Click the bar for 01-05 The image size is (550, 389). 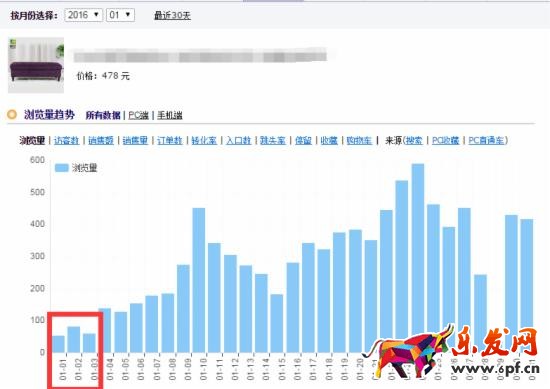pos(121,332)
